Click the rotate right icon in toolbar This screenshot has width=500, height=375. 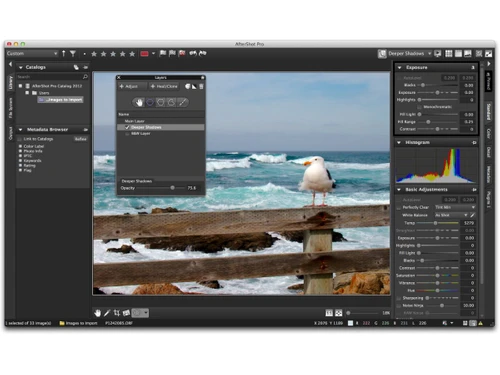pos(203,53)
